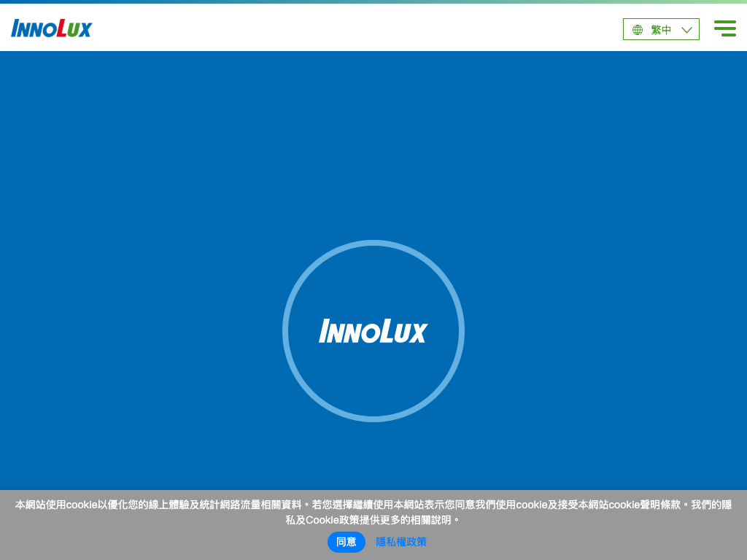Viewport: 747px width, 560px height.
Task: Click the gradient bar atop the page
Action: [373, 1]
